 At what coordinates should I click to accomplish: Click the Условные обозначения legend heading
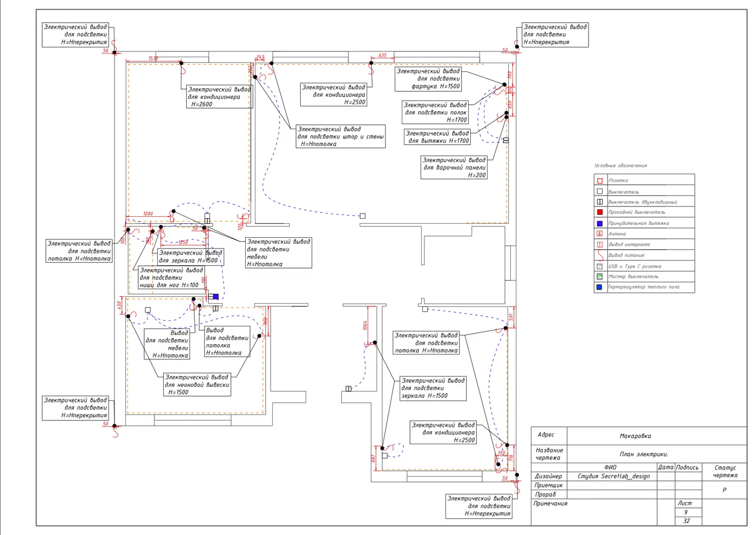[620, 165]
